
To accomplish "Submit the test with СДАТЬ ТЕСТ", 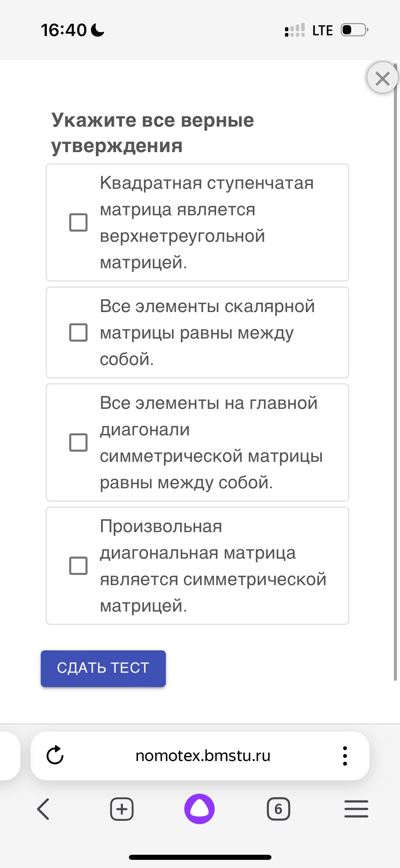I will click(103, 668).
